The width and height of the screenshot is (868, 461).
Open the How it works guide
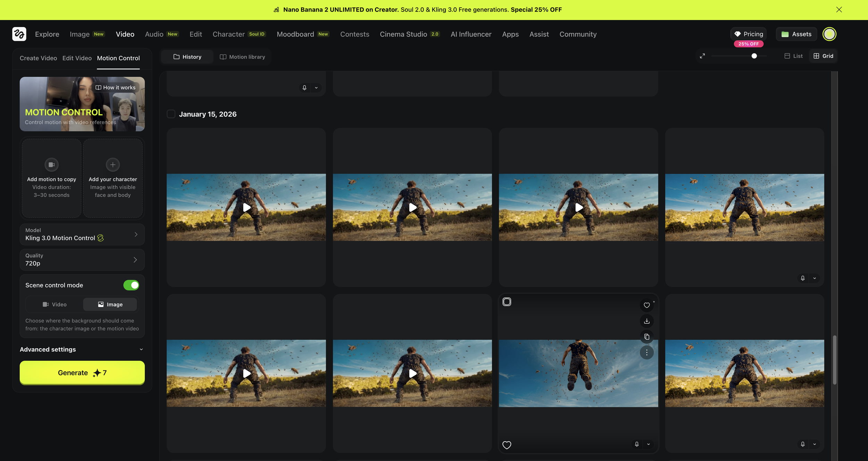coord(116,87)
